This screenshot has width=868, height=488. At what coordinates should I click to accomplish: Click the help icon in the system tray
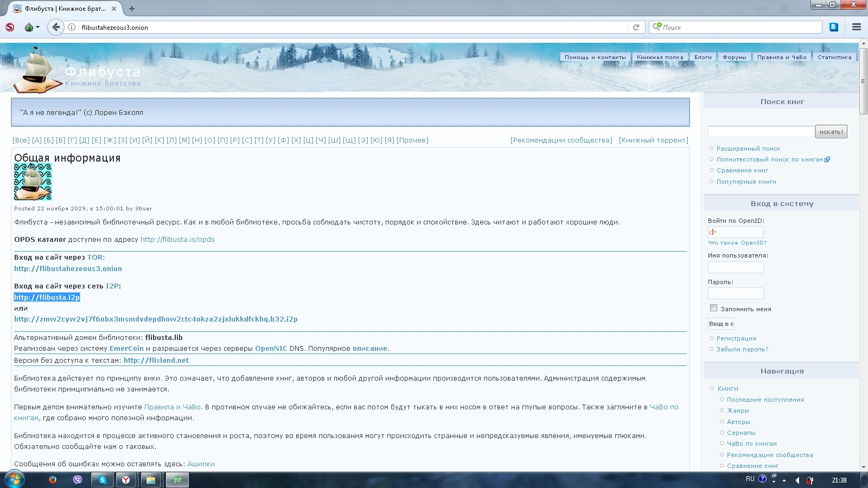(762, 479)
